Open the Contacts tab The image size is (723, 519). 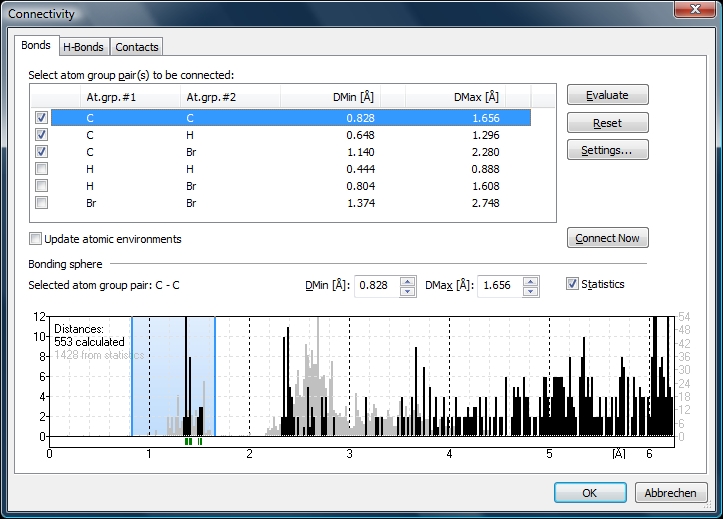click(136, 47)
